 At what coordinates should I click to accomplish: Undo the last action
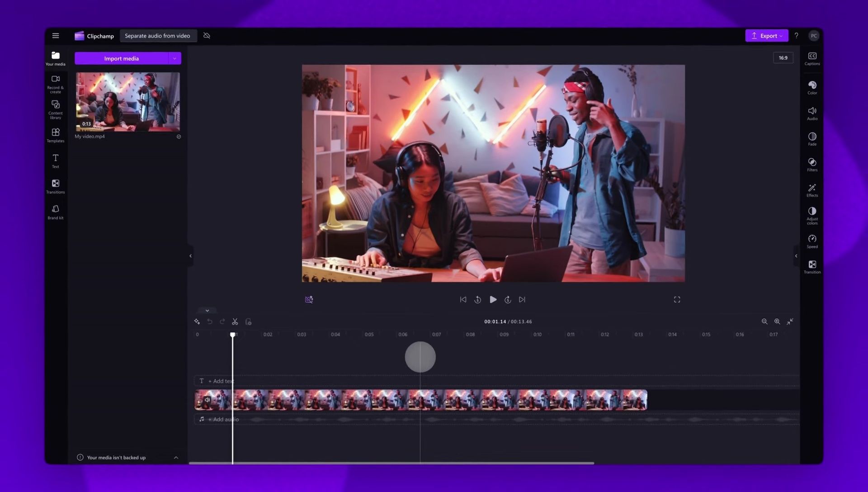[210, 322]
